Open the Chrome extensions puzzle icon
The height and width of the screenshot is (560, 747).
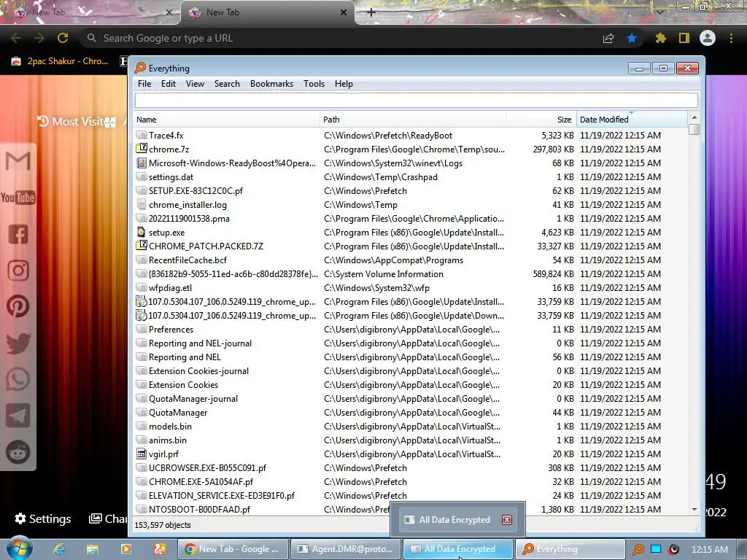point(660,38)
